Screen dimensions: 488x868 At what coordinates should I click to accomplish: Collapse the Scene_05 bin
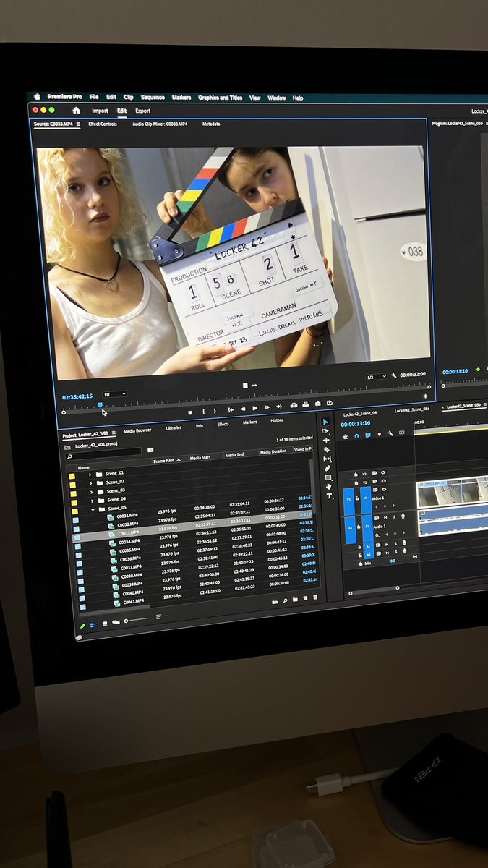point(93,510)
